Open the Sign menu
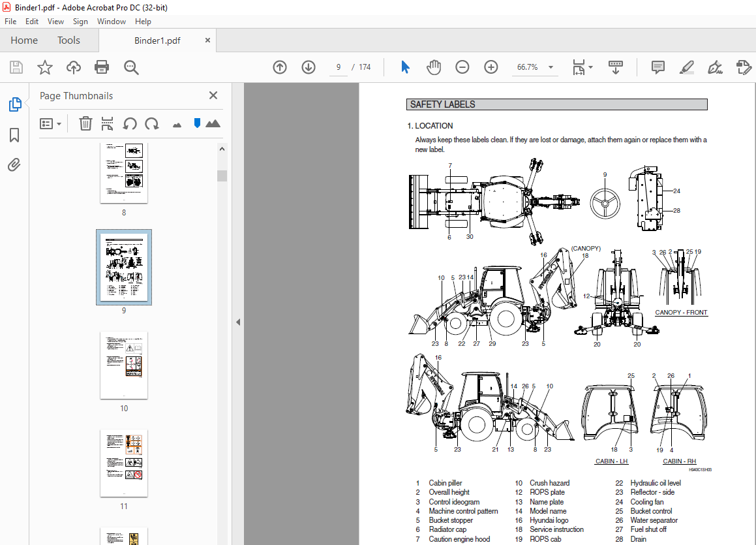756x545 pixels. coord(80,22)
